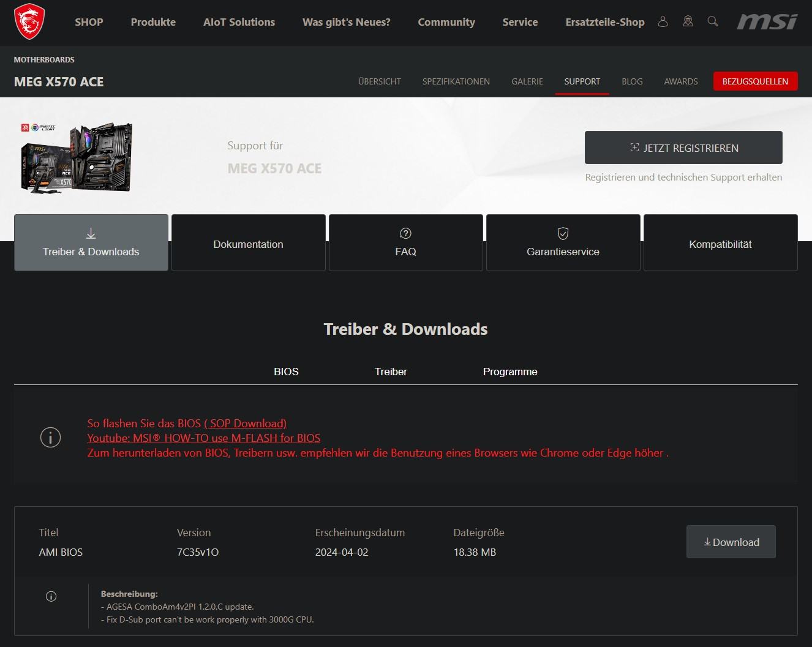Image resolution: width=812 pixels, height=647 pixels.
Task: Switch to the ÜBERSICHT tab
Action: (x=380, y=81)
